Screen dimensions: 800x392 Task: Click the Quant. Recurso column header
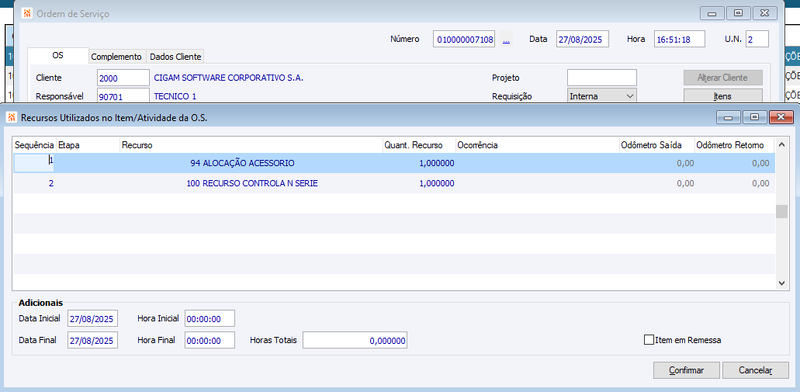coord(419,145)
